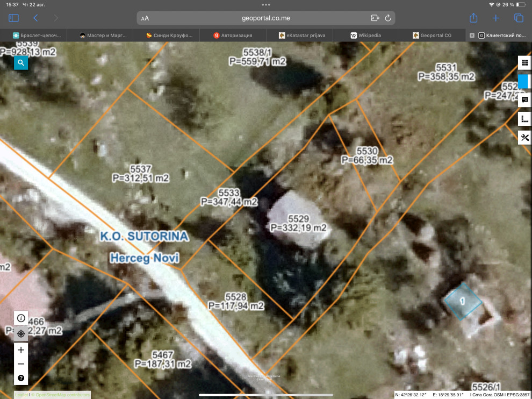This screenshot has width=532, height=399.
Task: Open the grid layers panel
Action: pyautogui.click(x=524, y=62)
